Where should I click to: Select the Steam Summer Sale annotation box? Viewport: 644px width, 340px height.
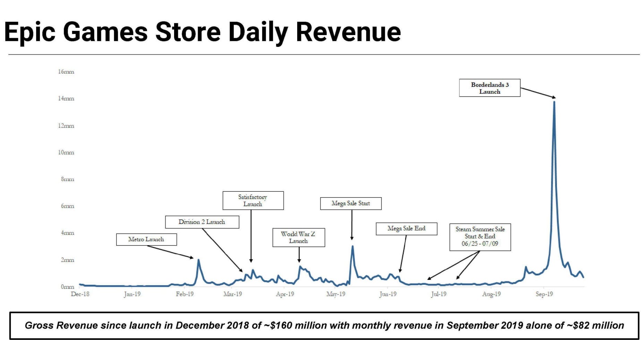point(480,237)
